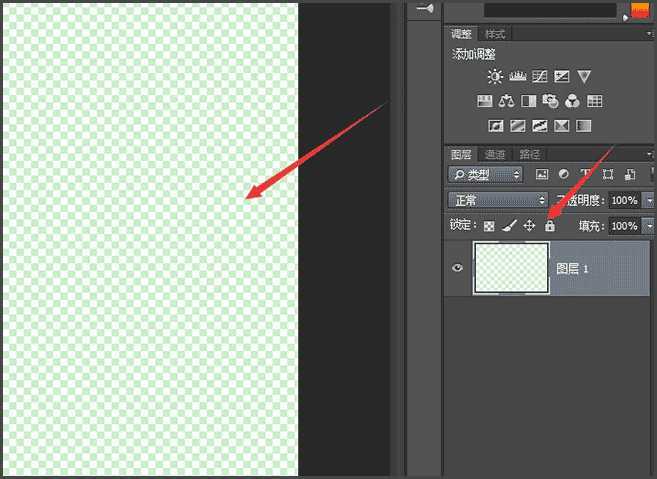The width and height of the screenshot is (657, 479).
Task: Add a Photo Filter adjustment
Action: point(551,101)
